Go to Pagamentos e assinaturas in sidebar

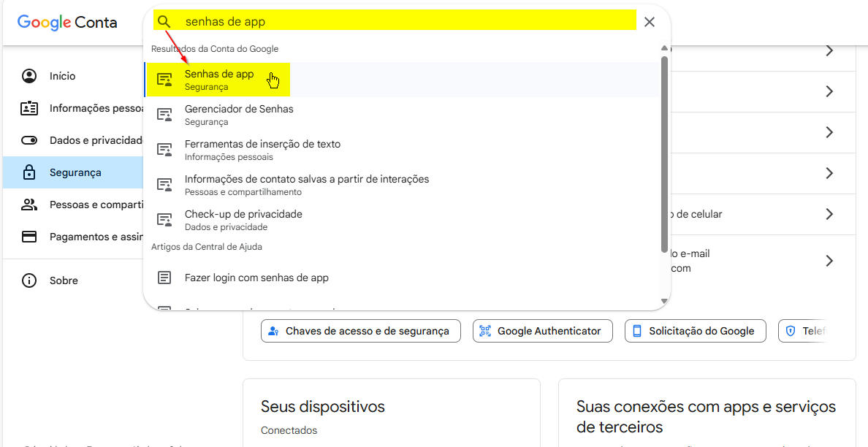click(x=73, y=237)
